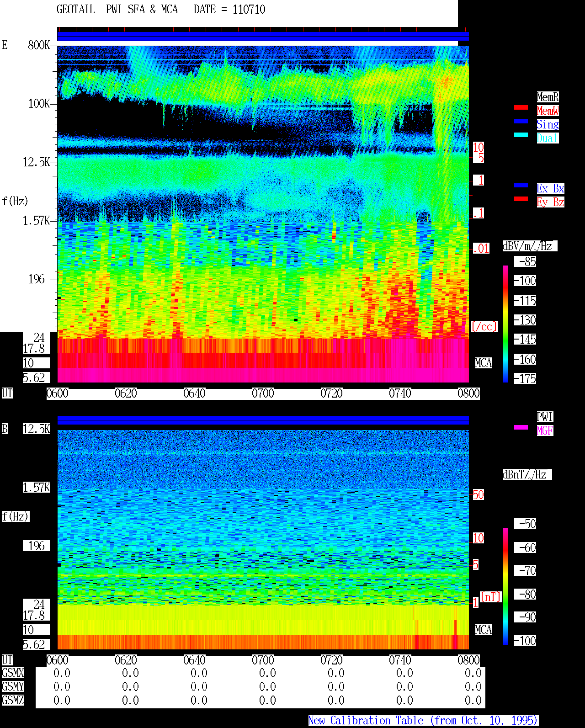Viewport: 585px width, 728px height.
Task: Select the PWI legend label
Action: coord(545,417)
